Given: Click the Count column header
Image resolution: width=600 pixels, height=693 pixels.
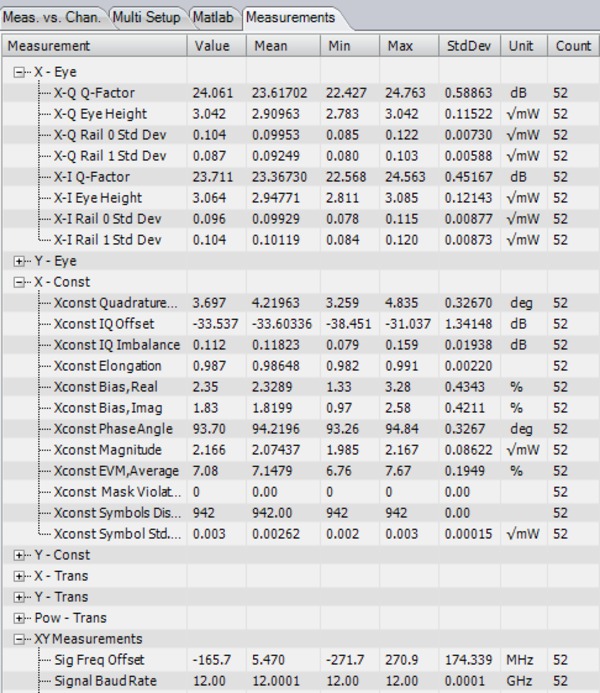Looking at the screenshot, I should pos(573,46).
